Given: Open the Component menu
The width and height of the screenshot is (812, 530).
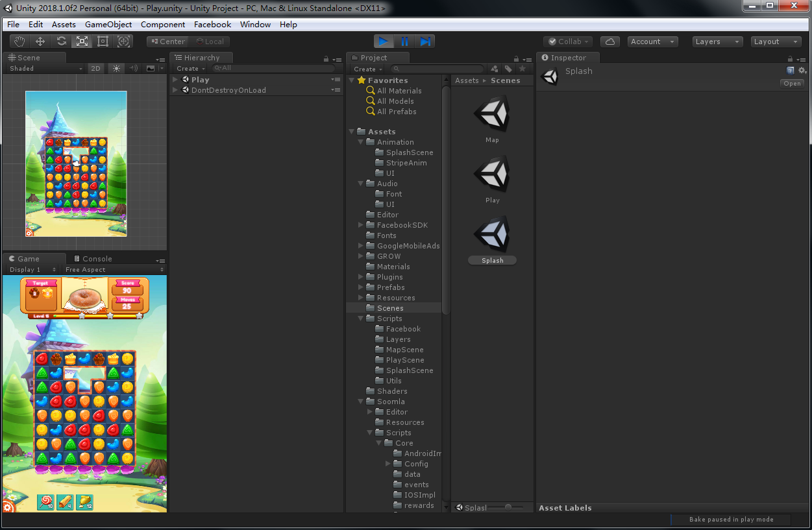Looking at the screenshot, I should coord(163,25).
